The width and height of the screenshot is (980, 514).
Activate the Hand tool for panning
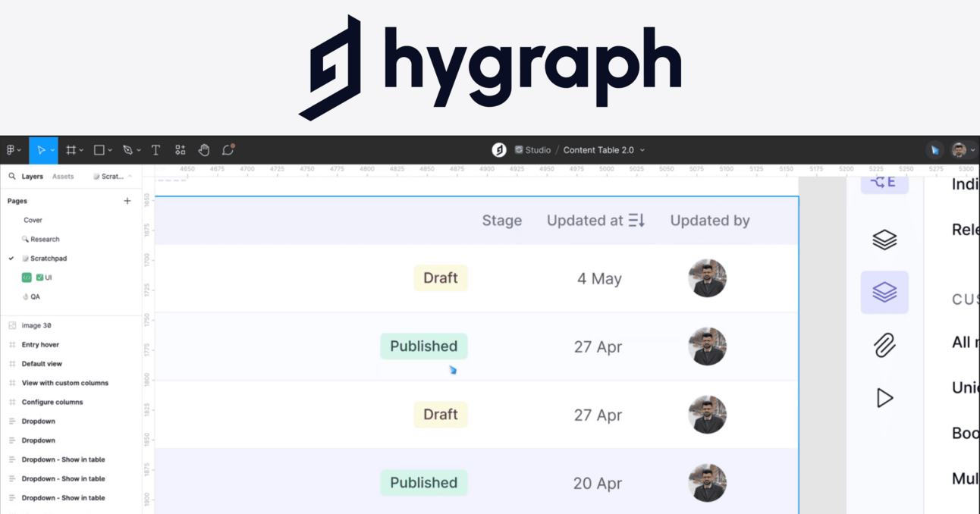(x=204, y=149)
